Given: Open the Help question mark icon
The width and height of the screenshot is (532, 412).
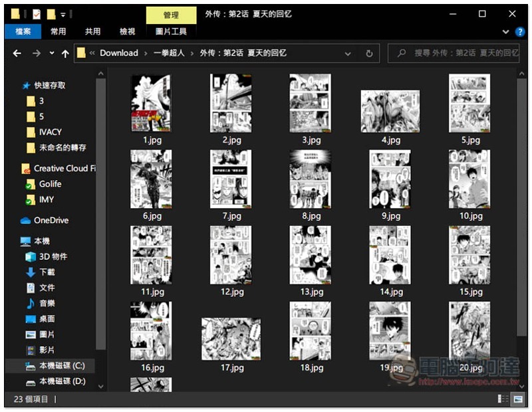Looking at the screenshot, I should point(519,32).
